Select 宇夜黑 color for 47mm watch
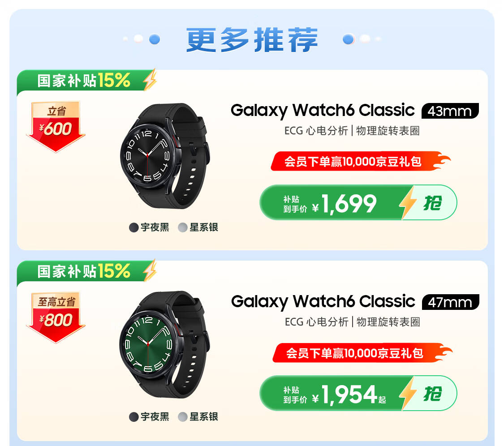Screen dimensions: 504x446 pos(149,417)
